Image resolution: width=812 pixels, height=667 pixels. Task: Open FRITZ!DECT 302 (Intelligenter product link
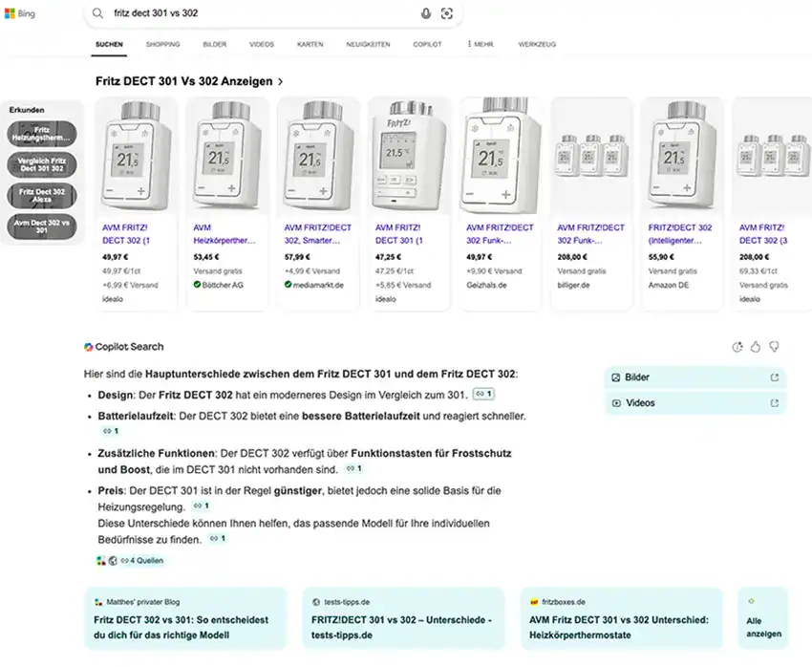tap(680, 234)
